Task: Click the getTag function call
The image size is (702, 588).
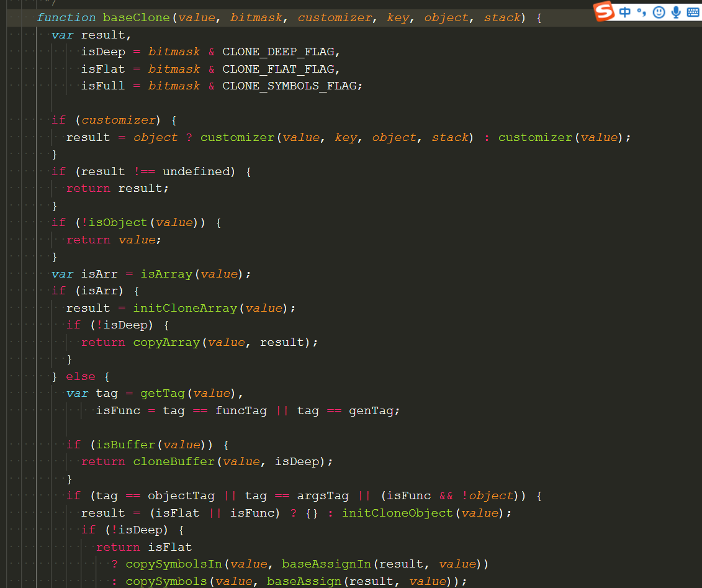Action: click(163, 394)
